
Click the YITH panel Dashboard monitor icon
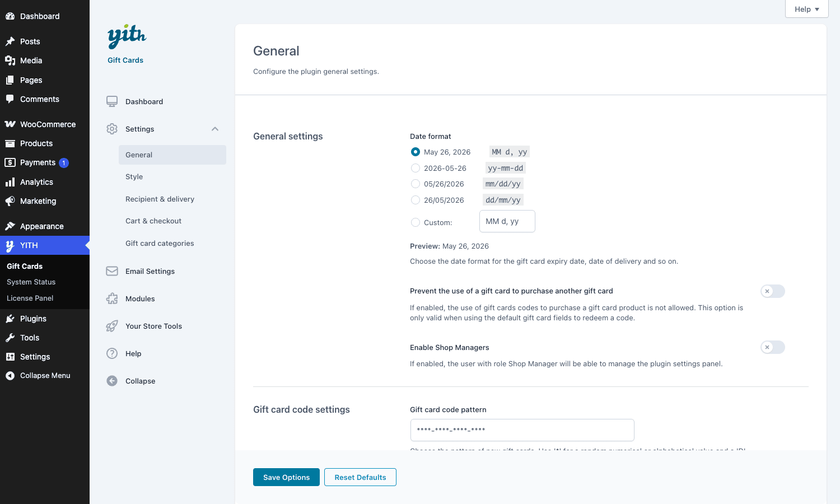(112, 101)
